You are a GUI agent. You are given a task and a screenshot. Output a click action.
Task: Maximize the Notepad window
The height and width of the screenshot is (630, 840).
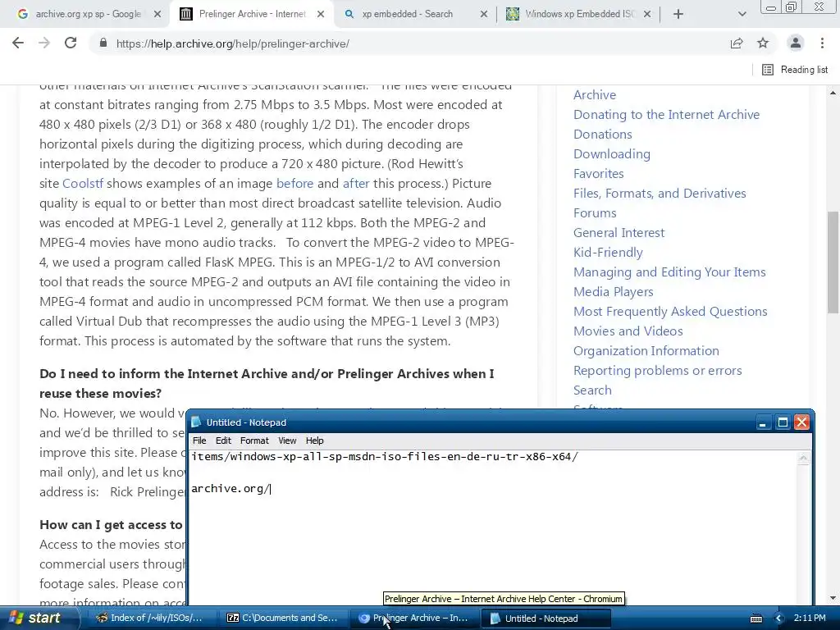(x=782, y=422)
